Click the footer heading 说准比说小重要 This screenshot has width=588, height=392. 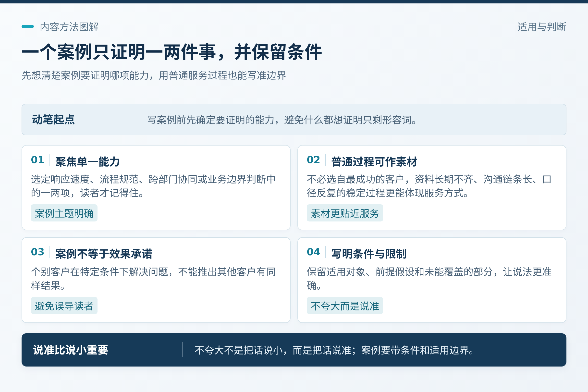coord(71,350)
